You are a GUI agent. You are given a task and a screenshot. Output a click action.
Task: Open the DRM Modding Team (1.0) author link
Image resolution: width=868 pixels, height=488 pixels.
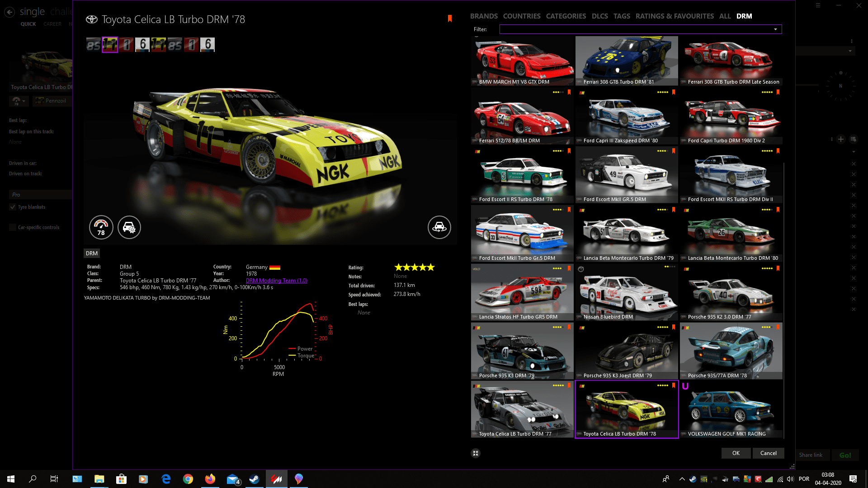tap(277, 281)
